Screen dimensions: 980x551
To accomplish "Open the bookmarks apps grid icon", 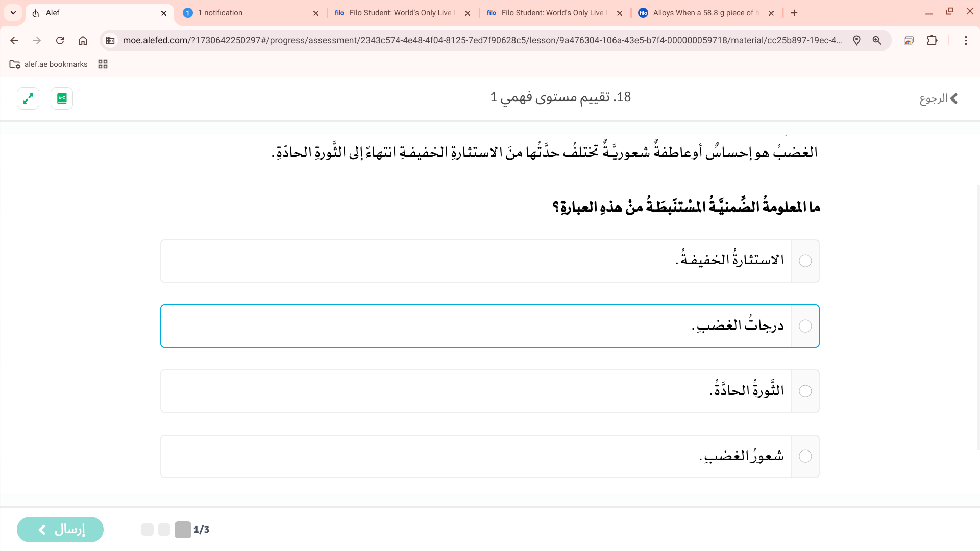I will click(103, 64).
